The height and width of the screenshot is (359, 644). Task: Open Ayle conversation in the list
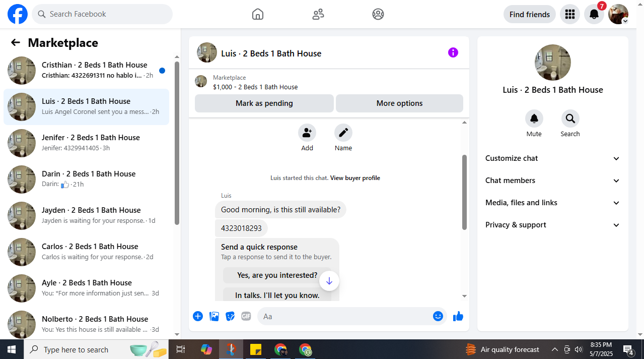pos(87,288)
